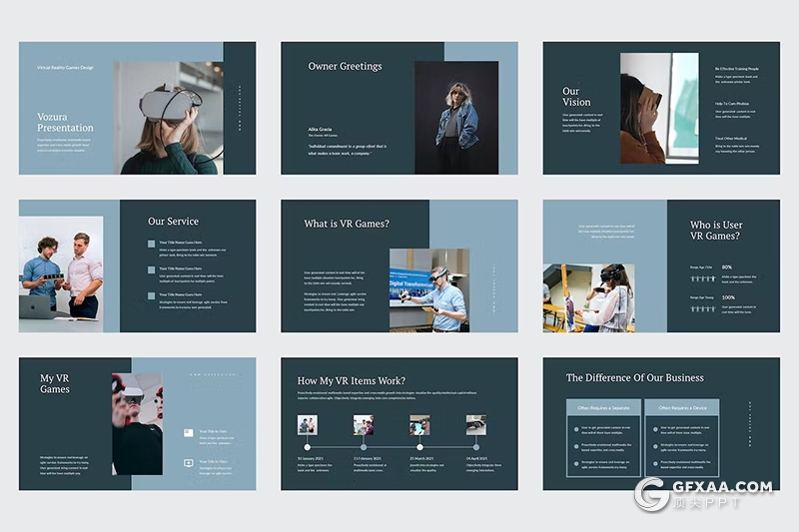The height and width of the screenshot is (532, 799).
Task: Click the Vozura Presentation title text
Action: click(x=65, y=123)
